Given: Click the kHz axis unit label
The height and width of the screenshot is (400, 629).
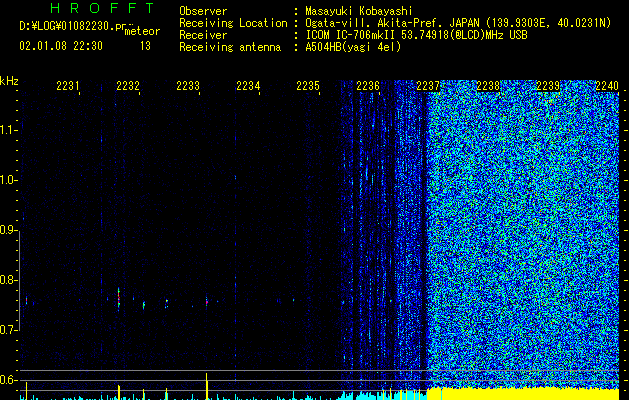Looking at the screenshot, I should pos(9,81).
